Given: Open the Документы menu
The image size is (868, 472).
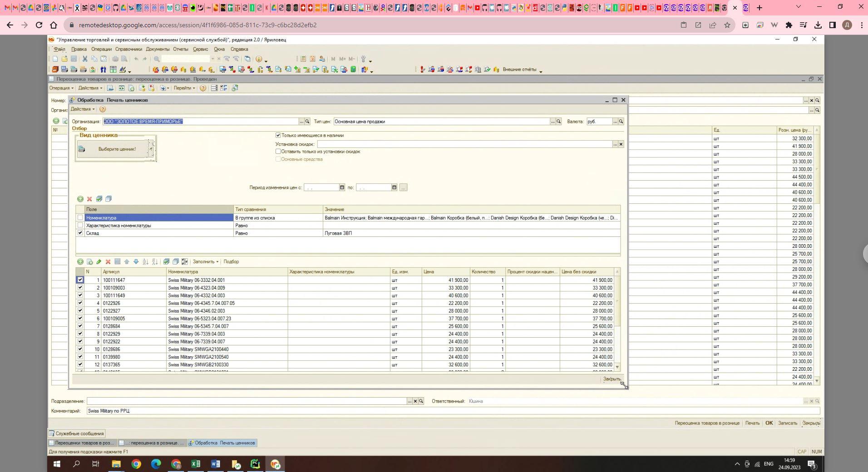Looking at the screenshot, I should pyautogui.click(x=158, y=49).
